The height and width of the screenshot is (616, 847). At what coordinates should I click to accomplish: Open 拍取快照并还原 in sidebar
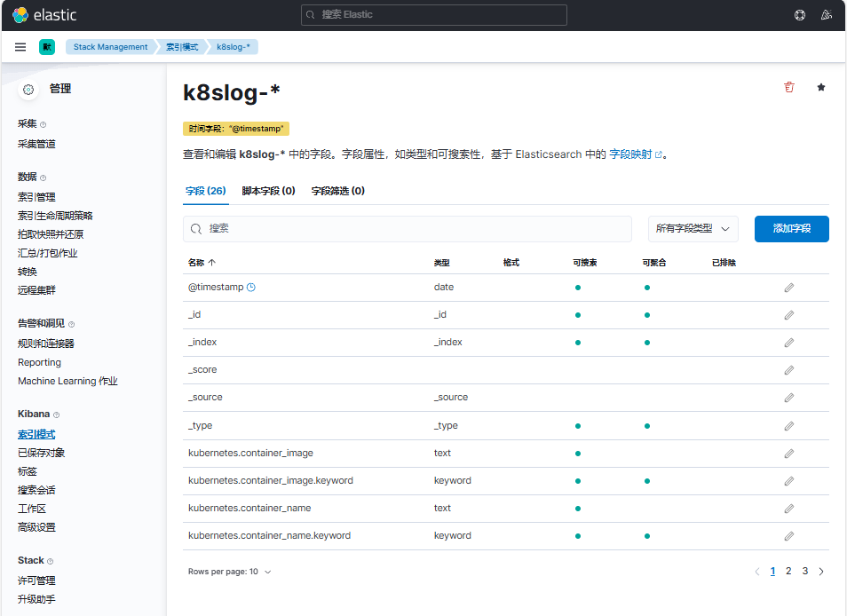[51, 234]
